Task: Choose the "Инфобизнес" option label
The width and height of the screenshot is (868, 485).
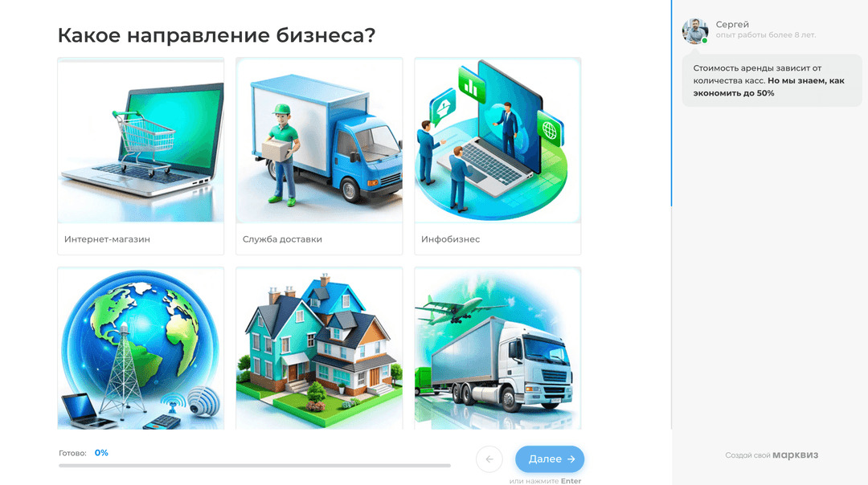Action: 450,239
